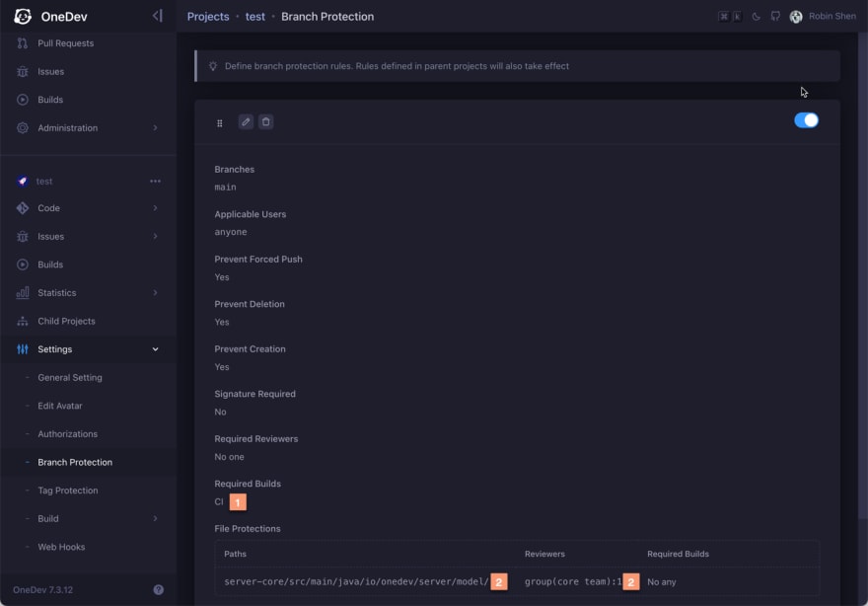Screen dimensions: 868x606
Task: Click the test project rocket icon
Action: tap(22, 182)
